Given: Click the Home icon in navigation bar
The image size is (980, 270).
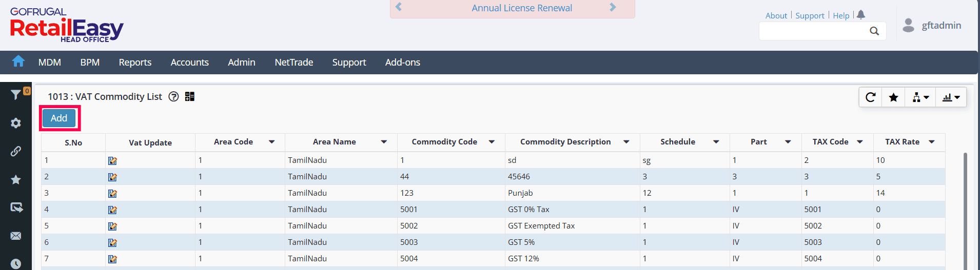Looking at the screenshot, I should click(18, 61).
